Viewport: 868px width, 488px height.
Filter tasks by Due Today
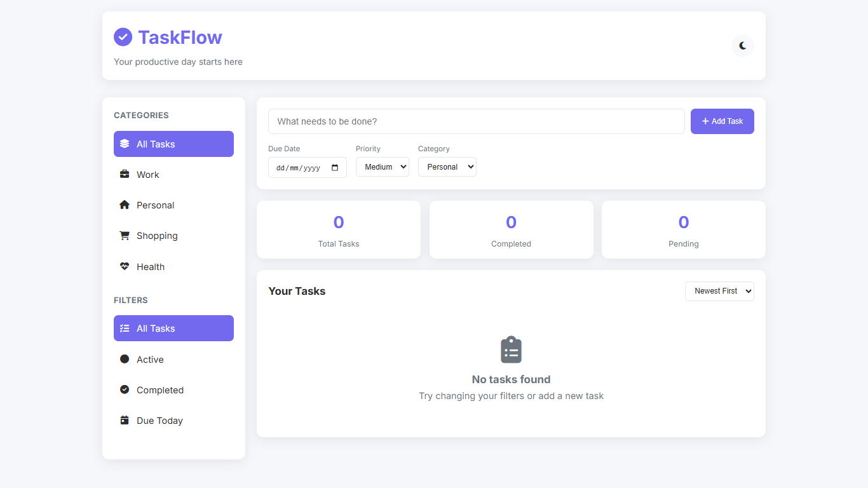[173, 421]
